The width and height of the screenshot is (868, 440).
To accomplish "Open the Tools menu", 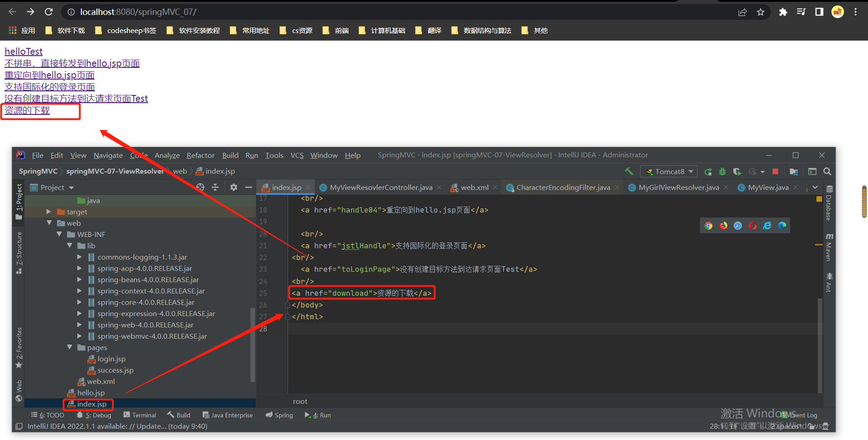I will point(274,155).
